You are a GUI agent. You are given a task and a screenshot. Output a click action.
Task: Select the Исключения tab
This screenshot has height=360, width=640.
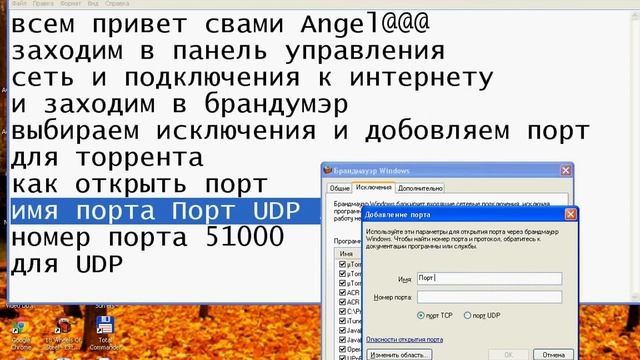[x=373, y=187]
